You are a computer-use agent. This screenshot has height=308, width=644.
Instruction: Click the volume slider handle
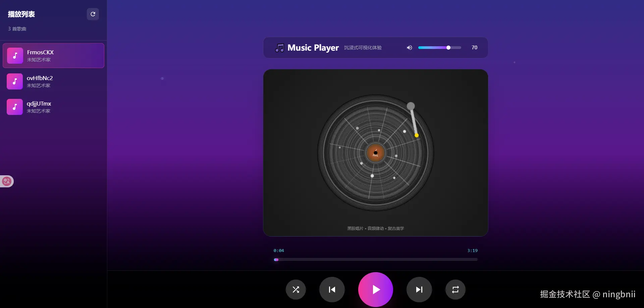[x=448, y=48]
